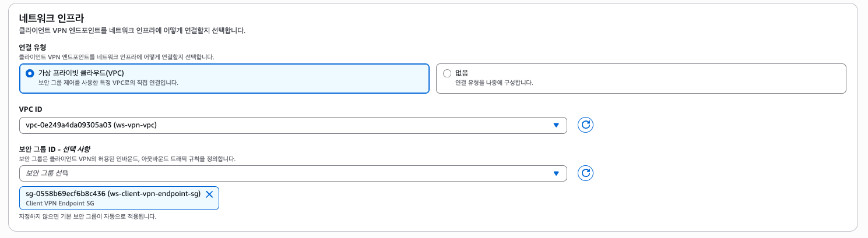Click the 연결 유형 field label
The image size is (868, 238).
[33, 47]
